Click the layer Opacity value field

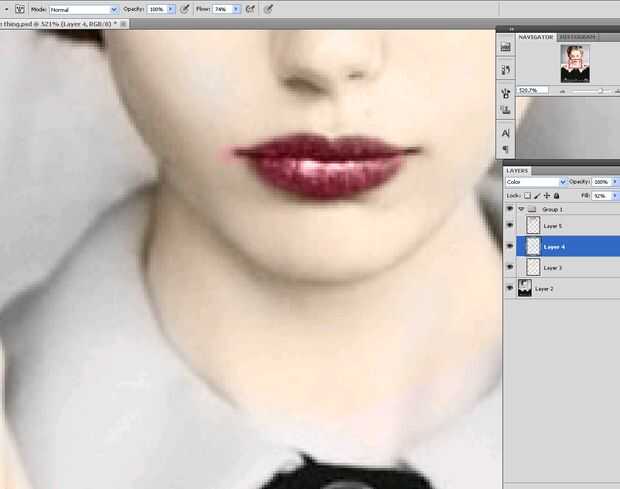click(x=601, y=182)
